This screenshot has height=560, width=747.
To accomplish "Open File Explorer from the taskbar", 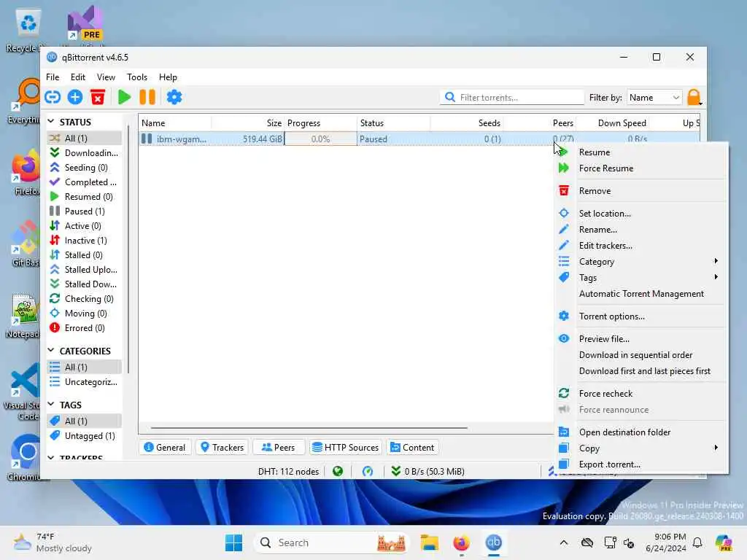I will click(429, 542).
